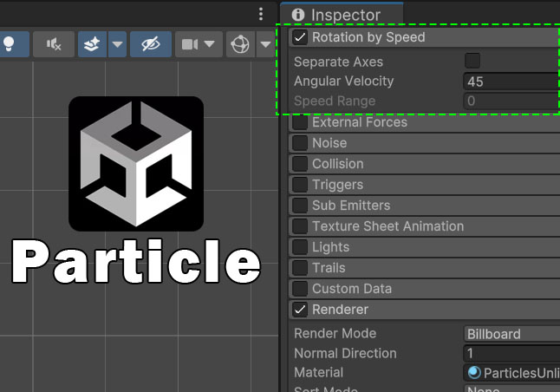Toggle scene effects (skybox/fog) icon

click(x=91, y=44)
